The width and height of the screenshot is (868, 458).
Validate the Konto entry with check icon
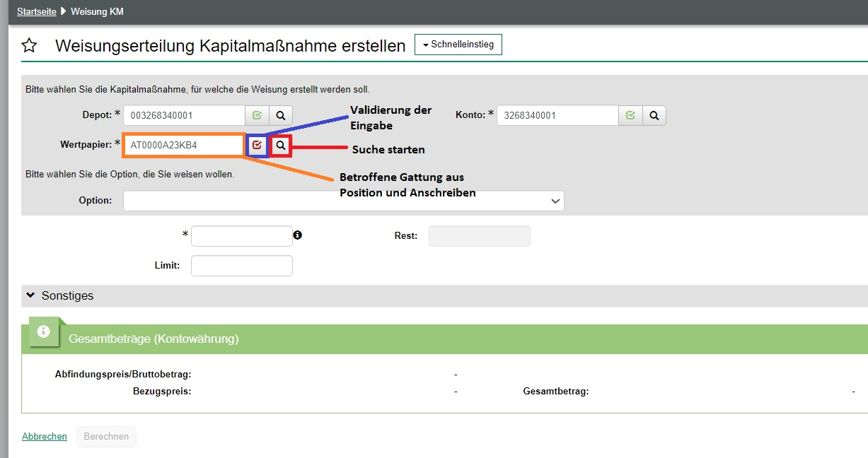click(630, 115)
